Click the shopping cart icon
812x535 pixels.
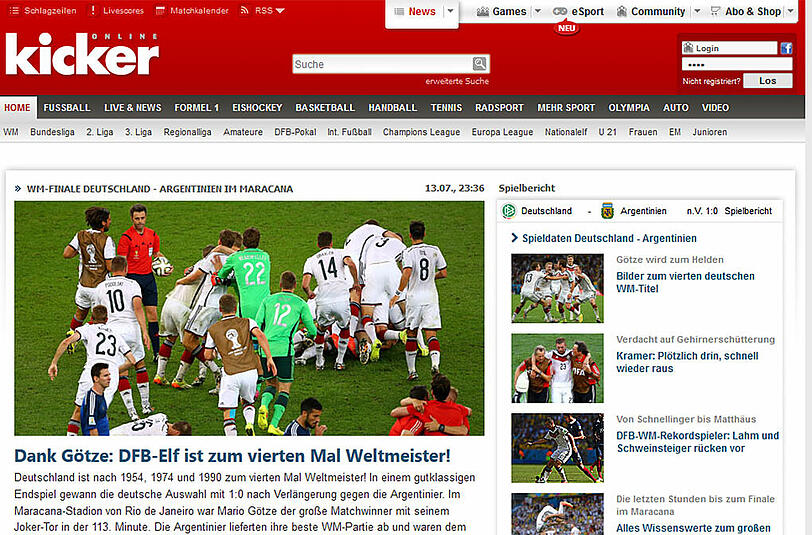pos(715,11)
